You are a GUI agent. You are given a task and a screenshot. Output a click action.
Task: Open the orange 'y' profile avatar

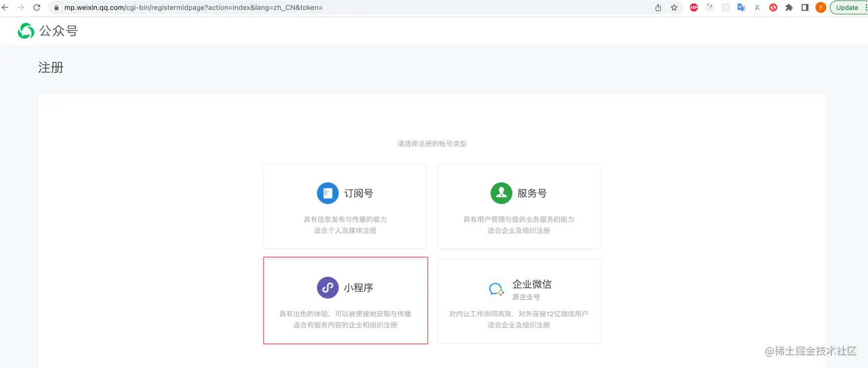point(821,7)
